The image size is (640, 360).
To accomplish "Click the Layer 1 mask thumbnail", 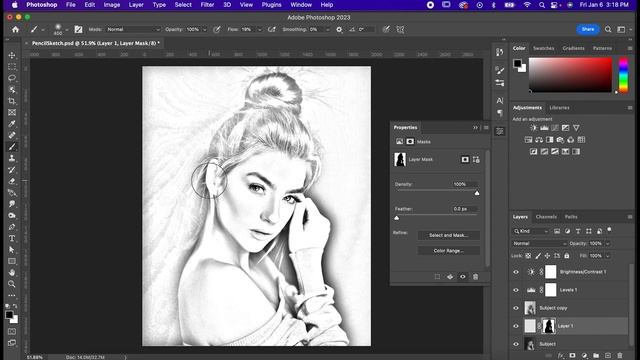I will coord(548,326).
